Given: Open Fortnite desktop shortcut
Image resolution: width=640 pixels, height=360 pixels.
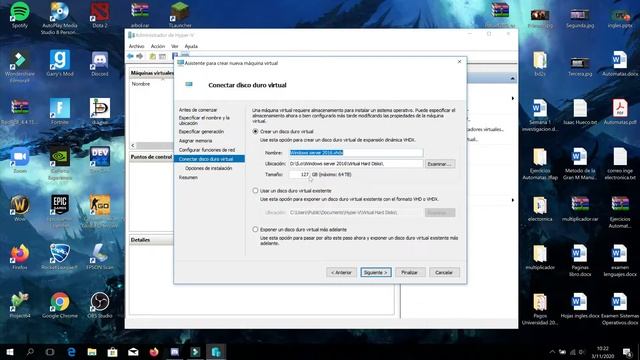Looking at the screenshot, I should tap(60, 111).
